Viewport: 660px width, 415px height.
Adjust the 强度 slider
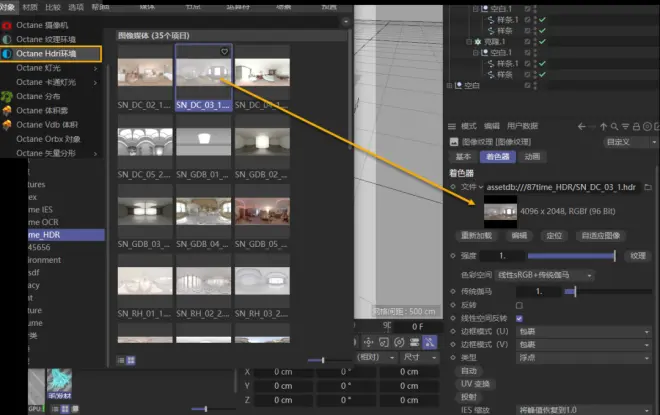(x=572, y=255)
